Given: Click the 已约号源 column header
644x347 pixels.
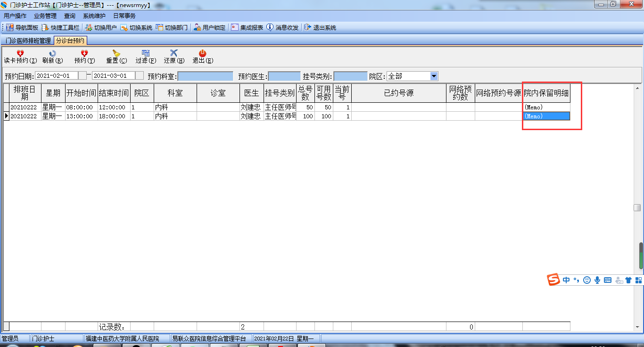Looking at the screenshot, I should [399, 93].
